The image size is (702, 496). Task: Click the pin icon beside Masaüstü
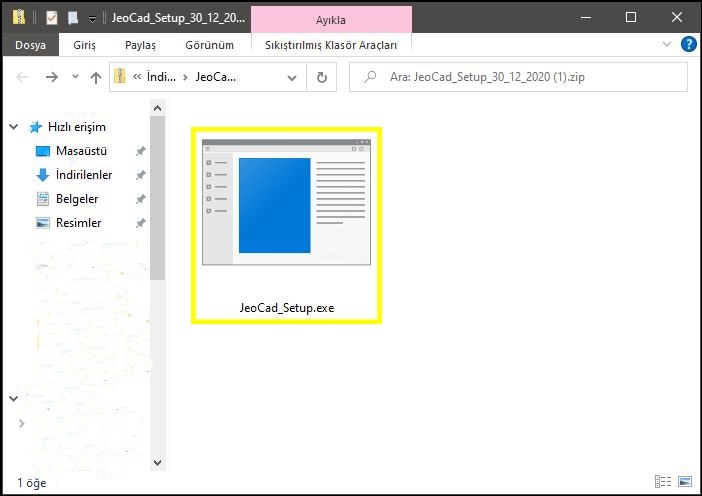[x=141, y=151]
